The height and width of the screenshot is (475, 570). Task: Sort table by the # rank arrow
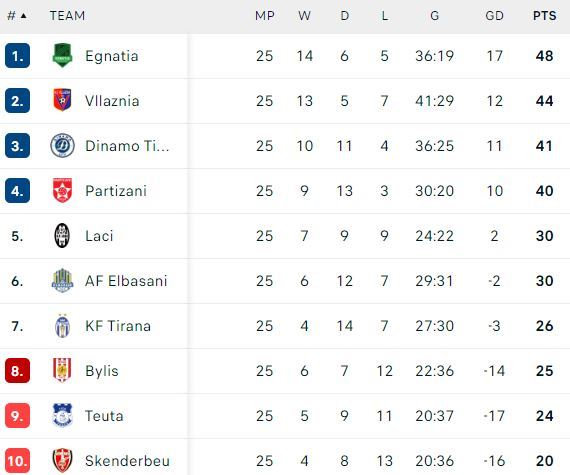(24, 16)
